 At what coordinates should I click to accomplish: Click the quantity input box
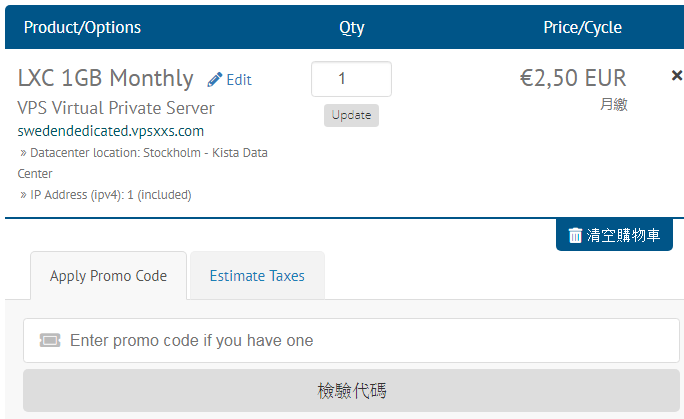[x=351, y=79]
